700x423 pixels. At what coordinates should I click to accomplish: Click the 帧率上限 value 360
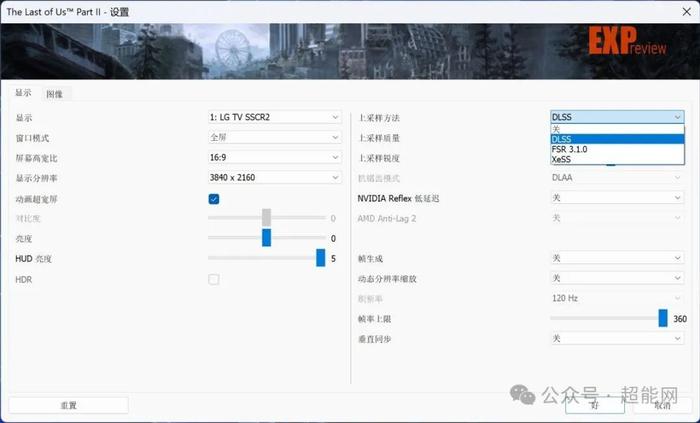coord(680,319)
